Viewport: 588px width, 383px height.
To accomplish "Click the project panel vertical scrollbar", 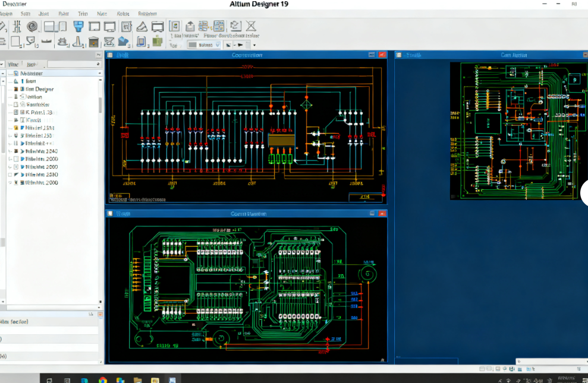I will [100, 104].
